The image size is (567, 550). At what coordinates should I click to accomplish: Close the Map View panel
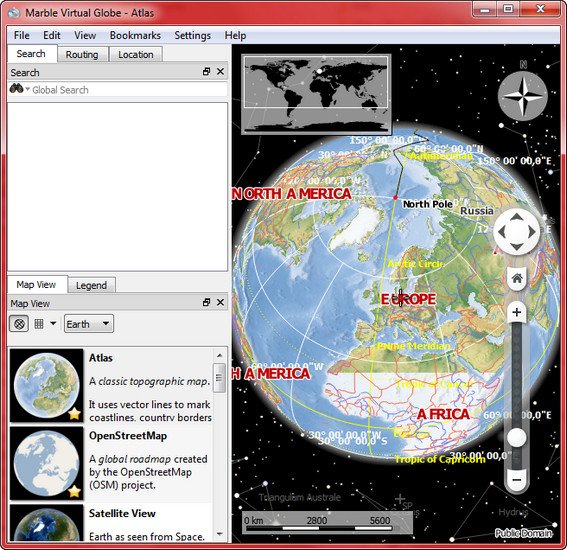click(220, 302)
